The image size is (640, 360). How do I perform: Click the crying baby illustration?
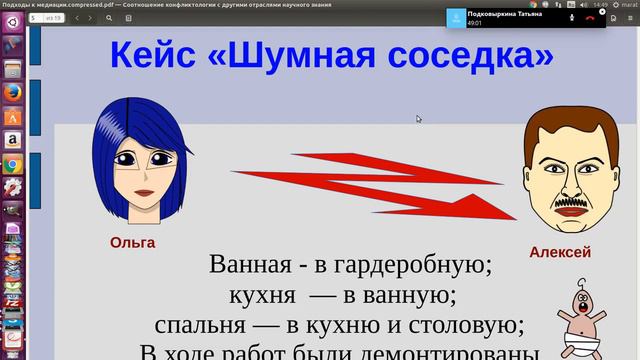(x=582, y=319)
